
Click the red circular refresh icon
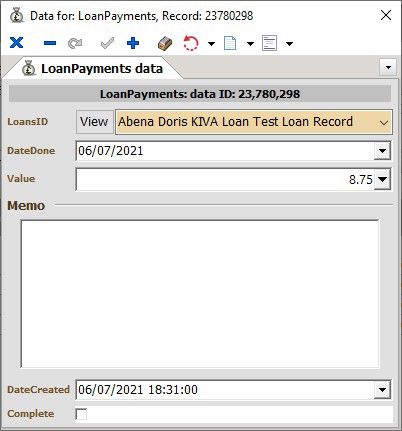pos(191,43)
